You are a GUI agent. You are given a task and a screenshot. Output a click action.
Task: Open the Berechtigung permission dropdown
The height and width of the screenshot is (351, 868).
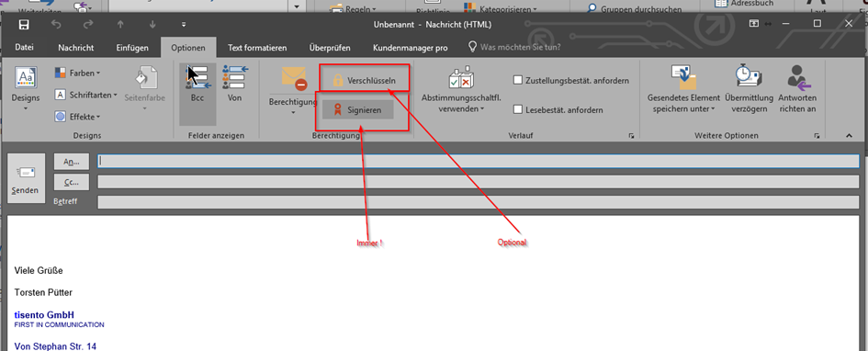point(293,90)
